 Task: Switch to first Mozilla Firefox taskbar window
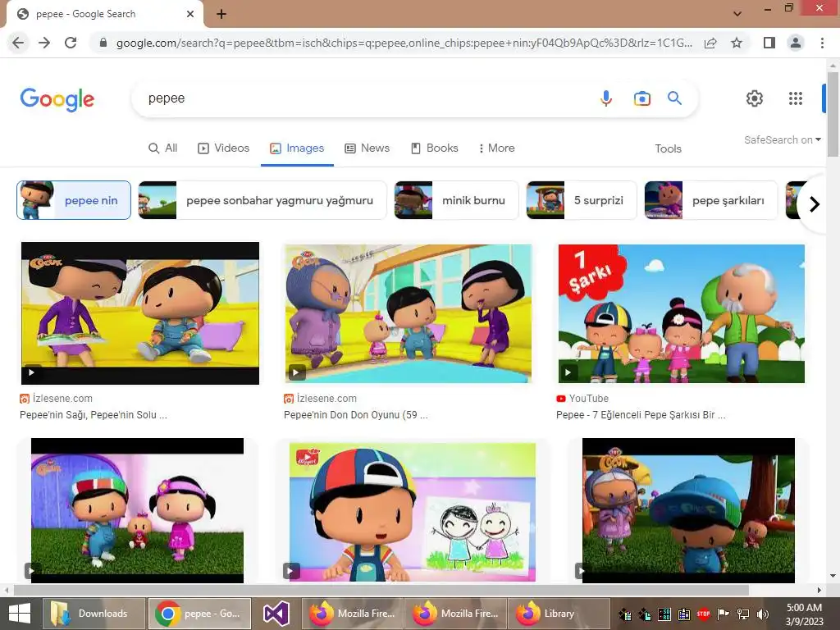coord(352,614)
